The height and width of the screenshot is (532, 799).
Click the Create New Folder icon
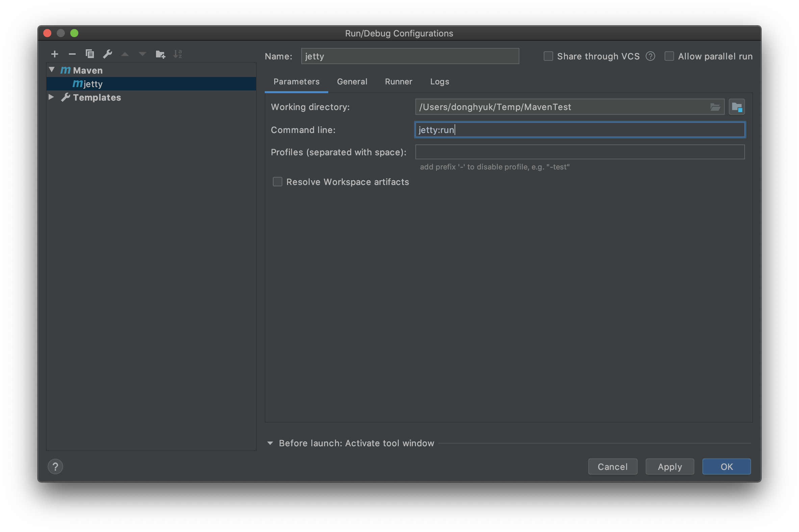pos(160,54)
